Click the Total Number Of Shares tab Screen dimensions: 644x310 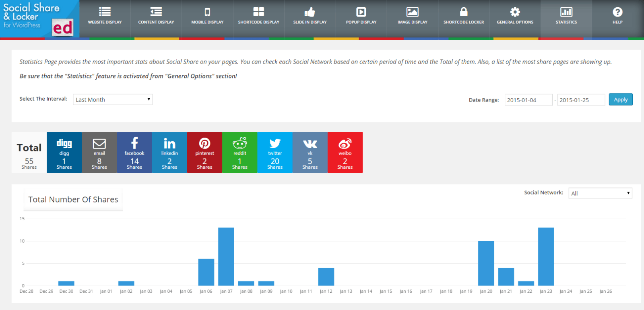tap(73, 199)
